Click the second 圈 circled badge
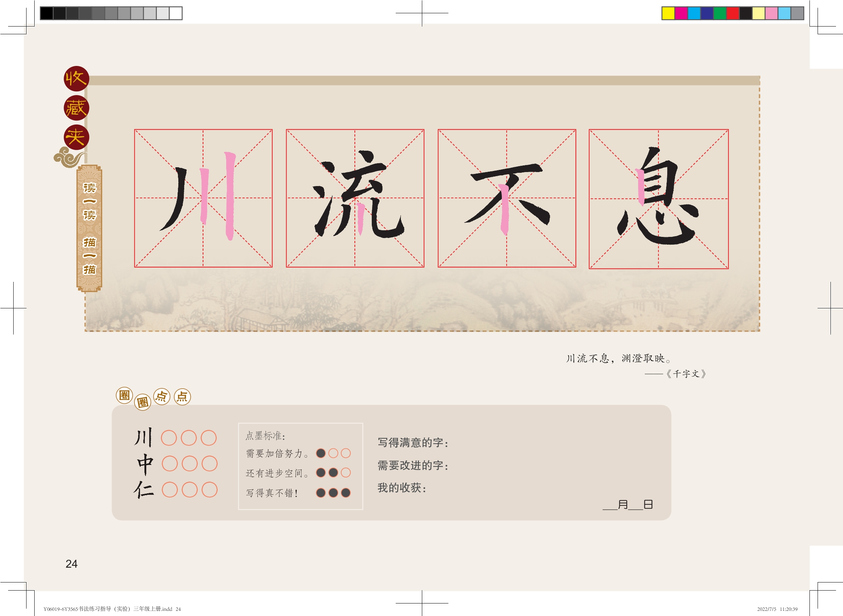The height and width of the screenshot is (616, 843). point(143,402)
